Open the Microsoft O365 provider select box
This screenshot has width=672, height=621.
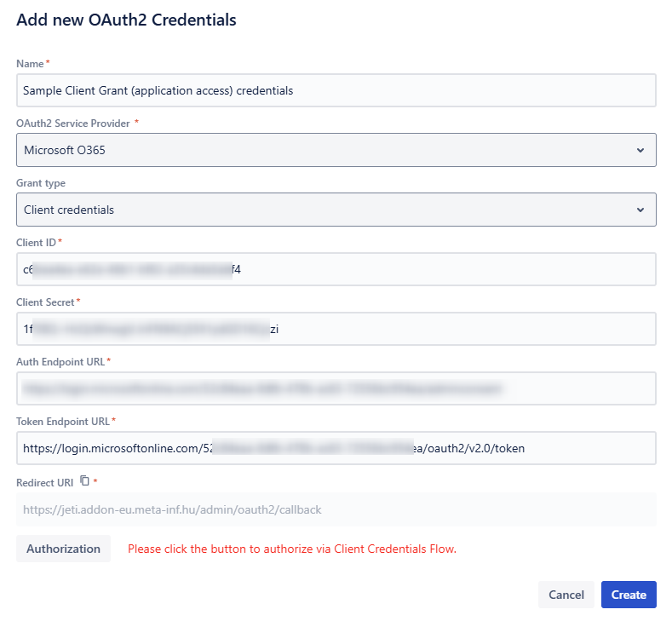(336, 150)
